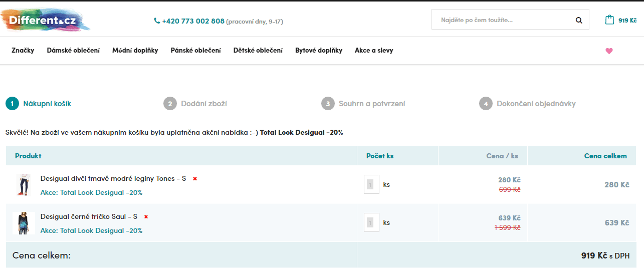
Task: Remove the Tones legíny item with red X
Action: pos(195,178)
